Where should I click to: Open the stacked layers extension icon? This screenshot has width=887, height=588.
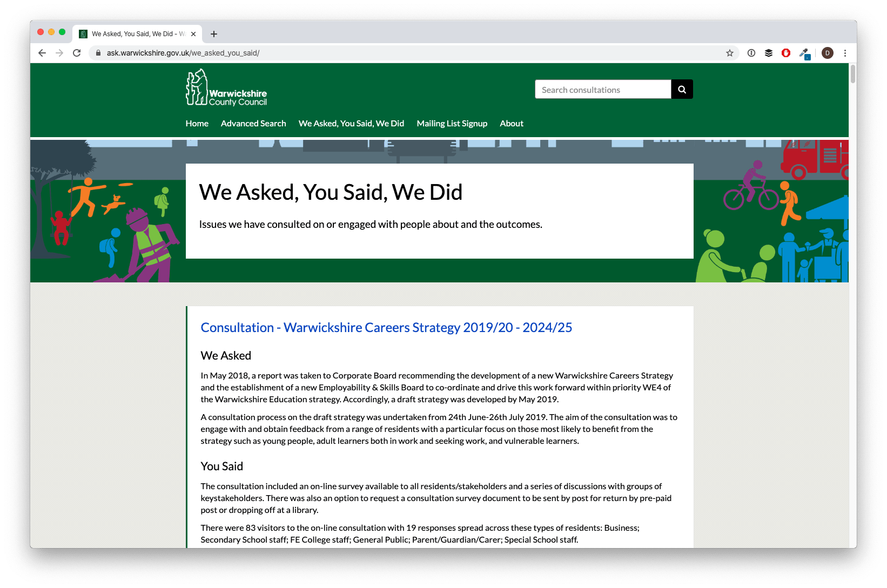[x=769, y=53]
